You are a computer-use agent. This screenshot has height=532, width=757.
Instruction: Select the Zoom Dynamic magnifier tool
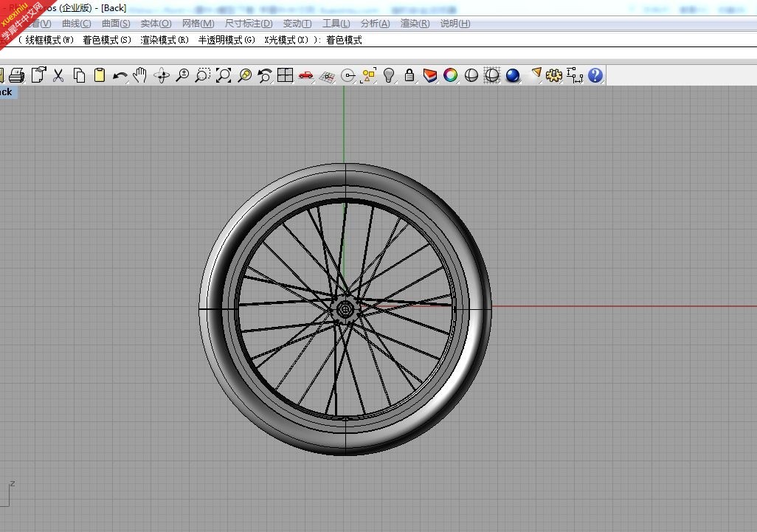(182, 75)
